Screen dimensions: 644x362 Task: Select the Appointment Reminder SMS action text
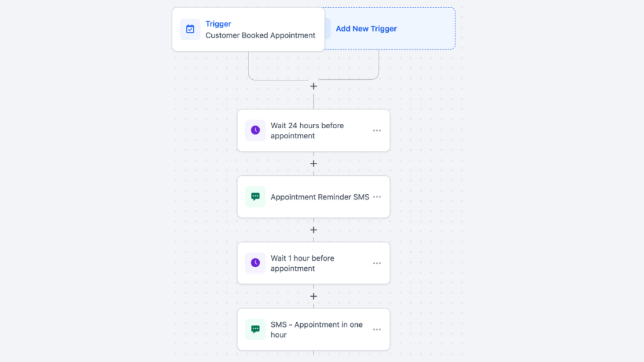[x=319, y=197]
